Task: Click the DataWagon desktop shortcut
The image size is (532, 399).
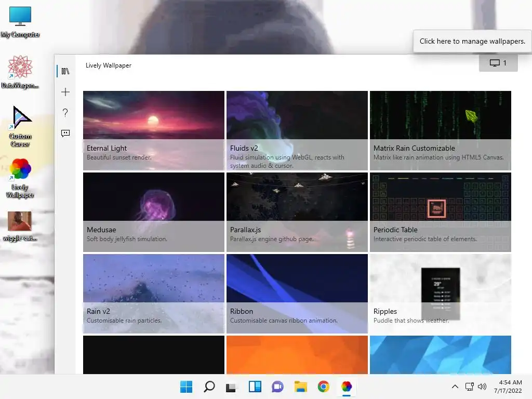Action: click(x=20, y=72)
